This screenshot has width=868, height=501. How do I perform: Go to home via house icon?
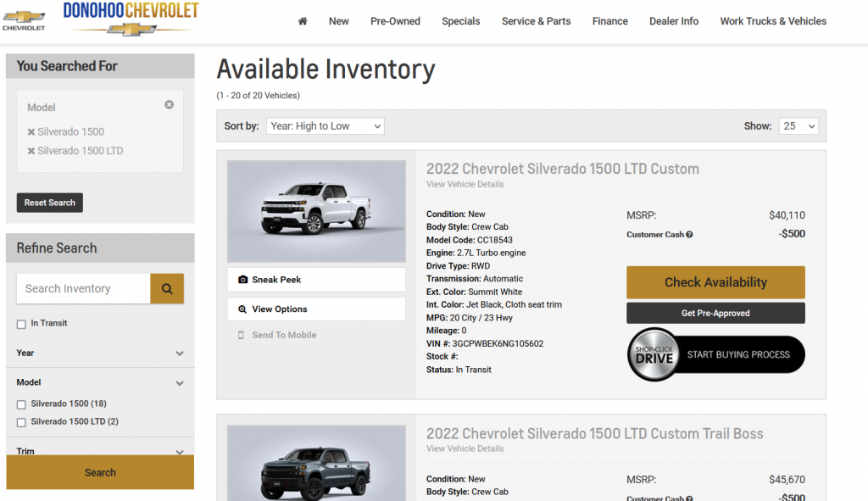303,21
